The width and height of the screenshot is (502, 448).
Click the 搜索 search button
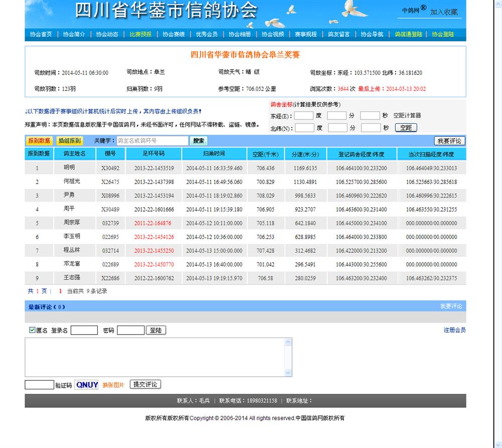(x=198, y=141)
